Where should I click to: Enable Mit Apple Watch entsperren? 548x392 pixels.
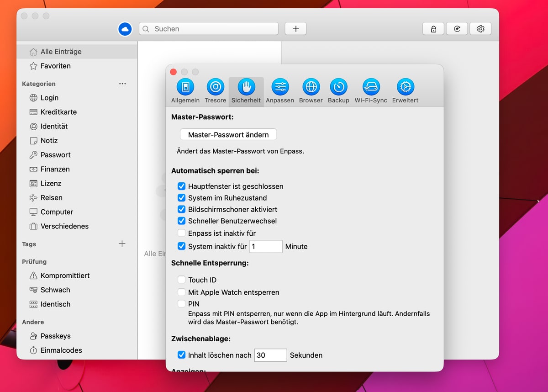click(182, 292)
